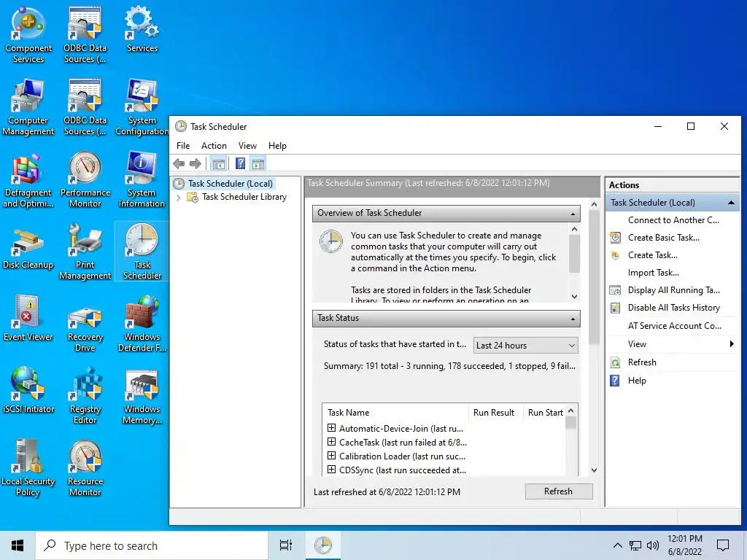The image size is (747, 560).
Task: Click overview text scrollbar down arrow
Action: point(574,296)
